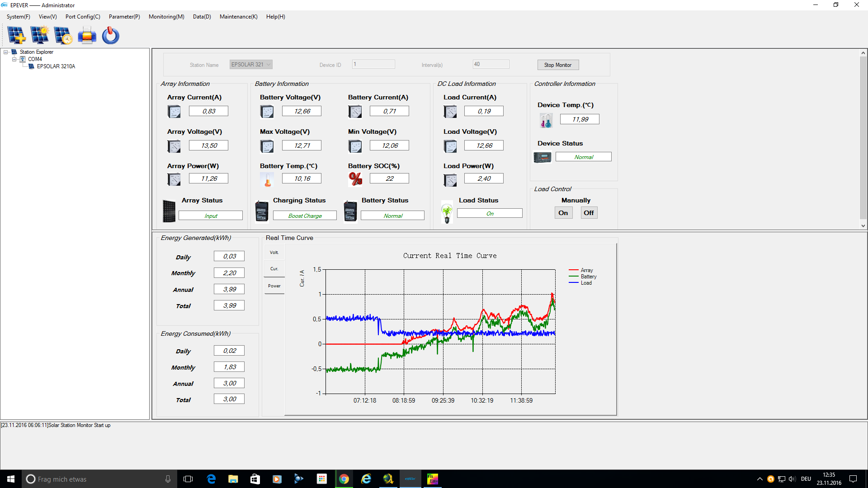This screenshot has width=868, height=488.
Task: Open the Parameter(P) menu
Action: pos(124,17)
